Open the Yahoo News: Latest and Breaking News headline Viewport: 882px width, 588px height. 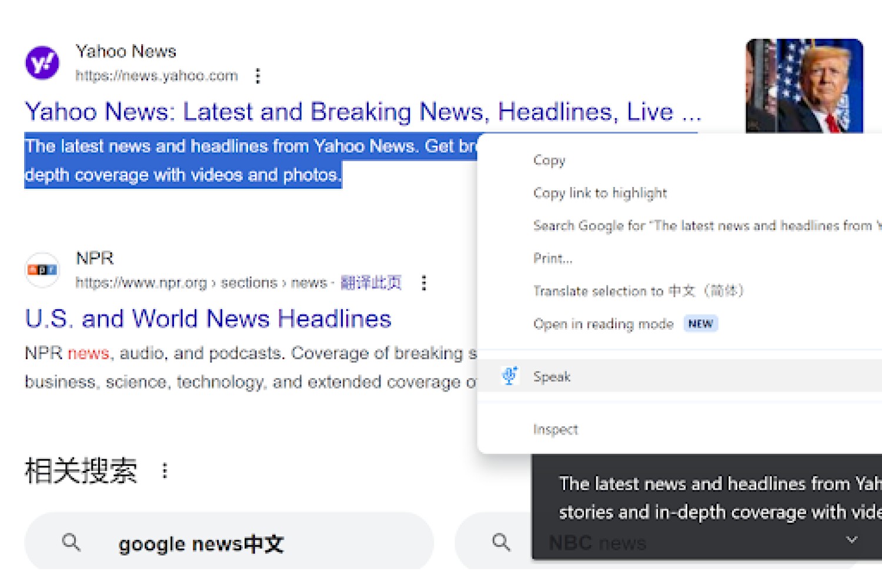[363, 112]
